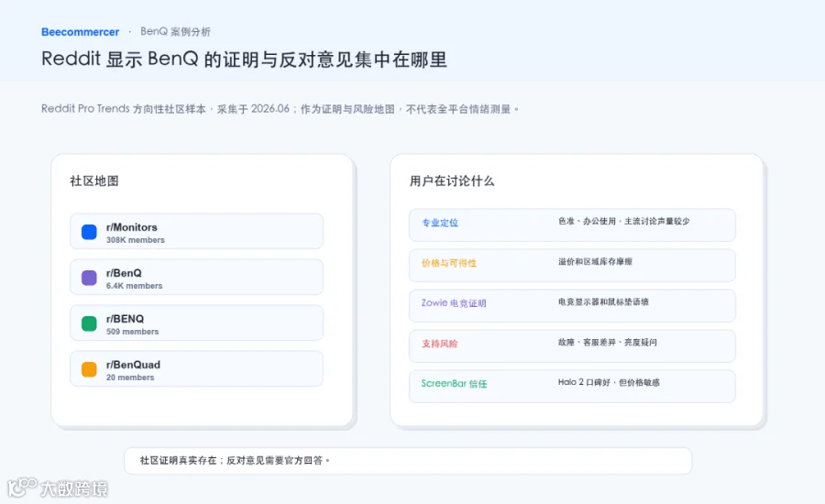The width and height of the screenshot is (825, 504).
Task: Click the purple swatch beside r/BenQ
Action: (x=89, y=278)
